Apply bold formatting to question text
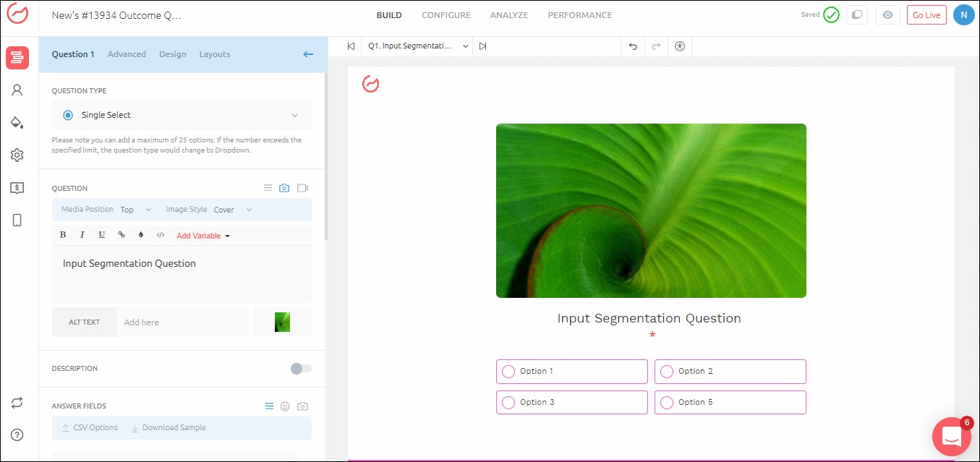Image resolution: width=980 pixels, height=462 pixels. pos(63,234)
